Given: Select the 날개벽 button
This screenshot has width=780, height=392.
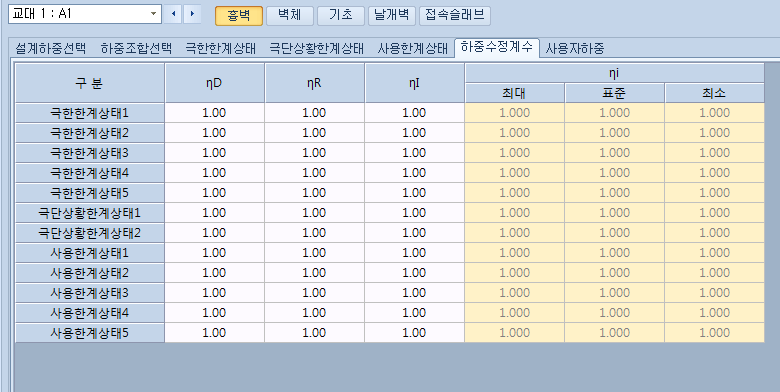Looking at the screenshot, I should pyautogui.click(x=392, y=15).
